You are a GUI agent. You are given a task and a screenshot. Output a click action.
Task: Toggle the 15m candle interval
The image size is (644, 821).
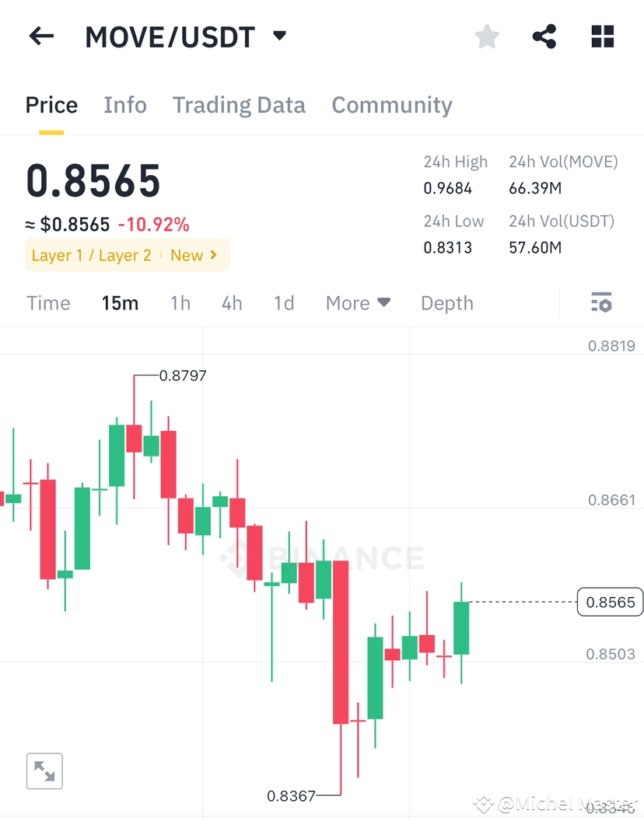tap(120, 303)
